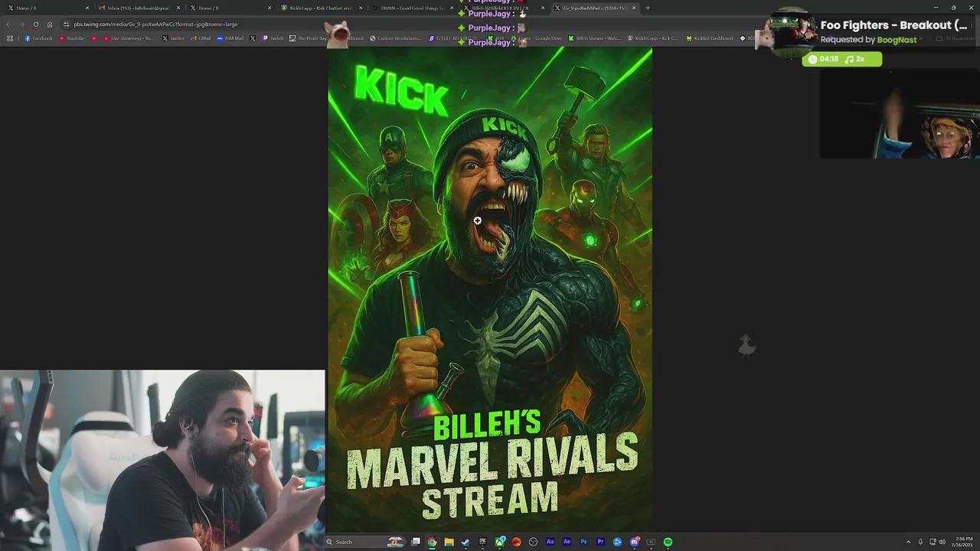Screen dimensions: 980x551
Task: Open the Live streaming YouTube bookmark
Action: click(128, 38)
